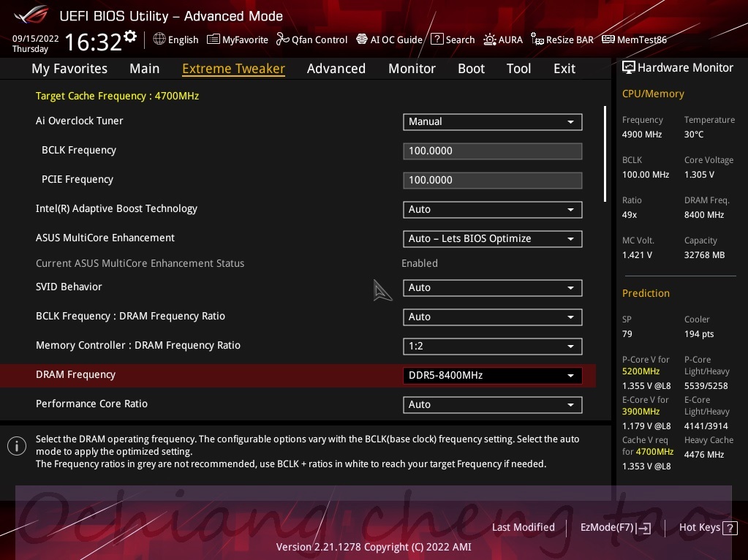Open the Monitor tab
The height and width of the screenshot is (560, 748).
click(412, 69)
